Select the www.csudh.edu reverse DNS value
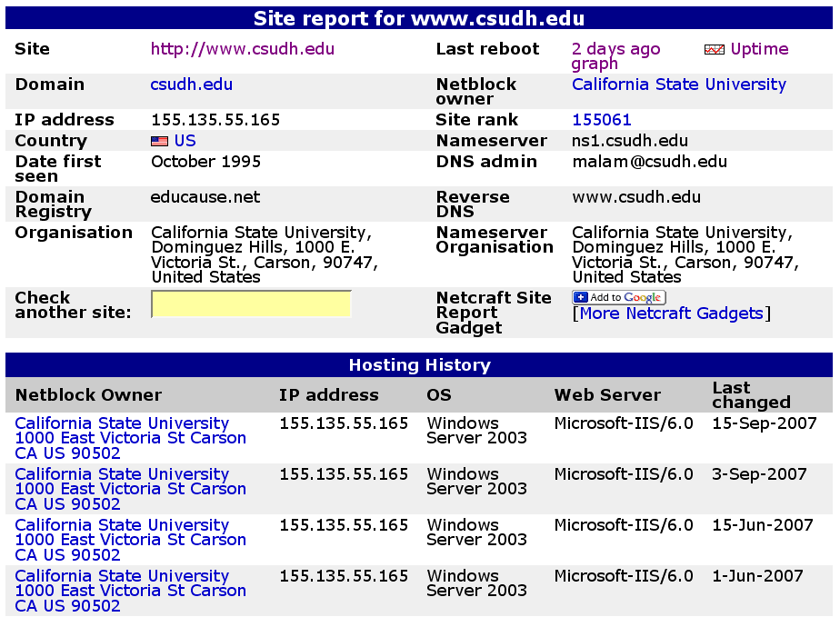 (x=636, y=197)
